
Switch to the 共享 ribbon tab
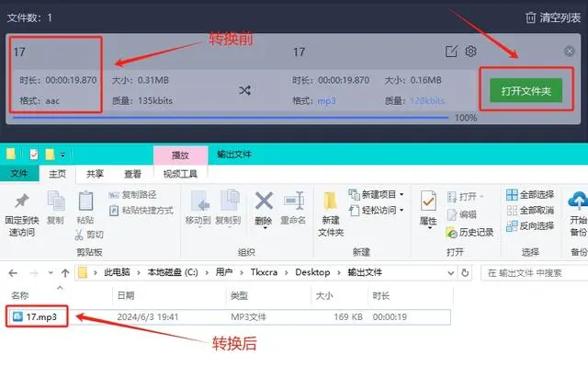95,174
